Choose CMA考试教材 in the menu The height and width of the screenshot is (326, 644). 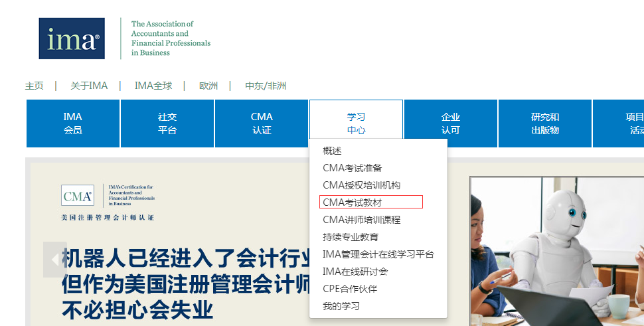click(x=353, y=203)
